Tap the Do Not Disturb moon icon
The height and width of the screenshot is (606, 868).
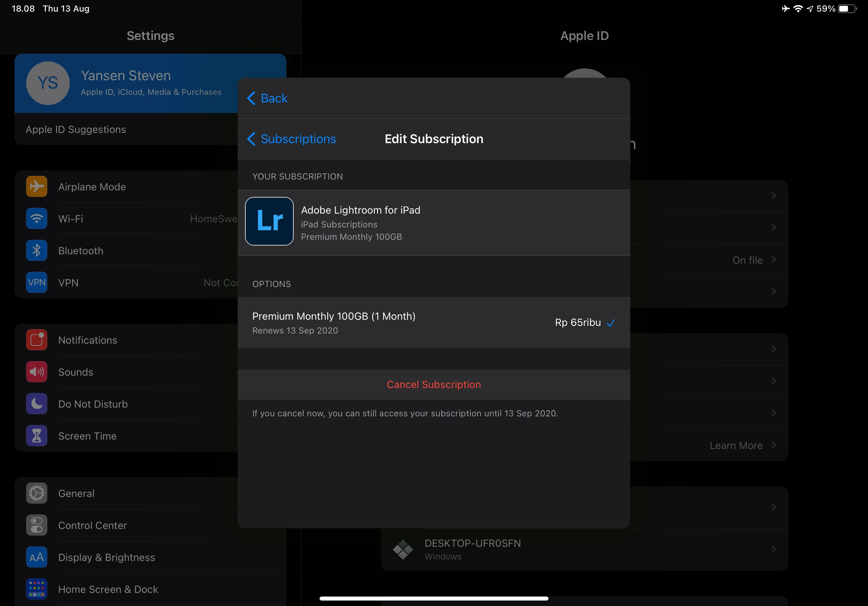(37, 404)
